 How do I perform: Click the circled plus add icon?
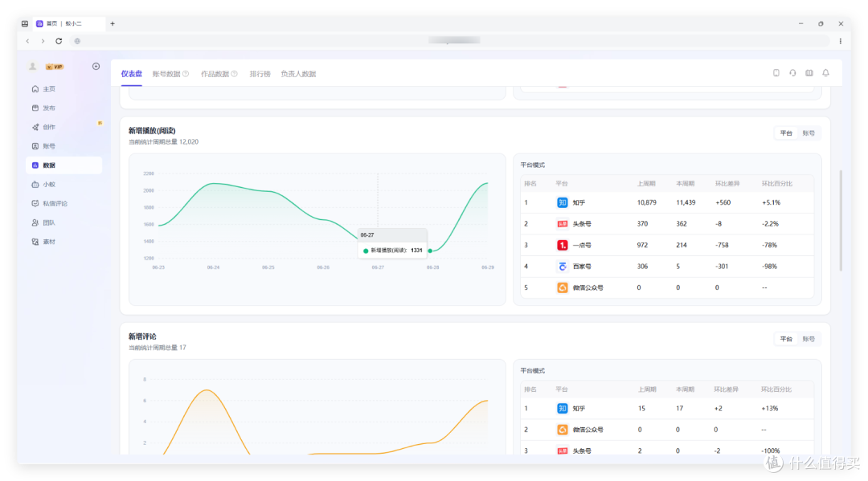[x=96, y=67]
